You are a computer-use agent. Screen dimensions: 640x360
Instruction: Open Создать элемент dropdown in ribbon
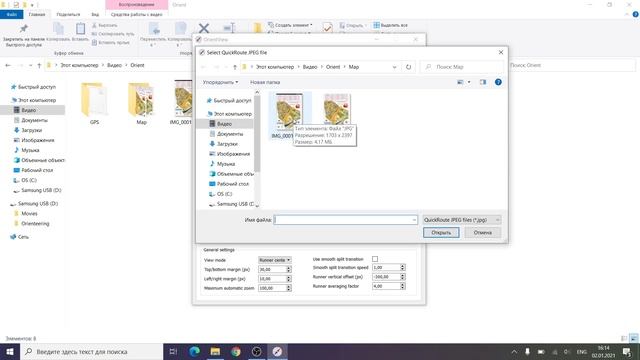click(290, 25)
